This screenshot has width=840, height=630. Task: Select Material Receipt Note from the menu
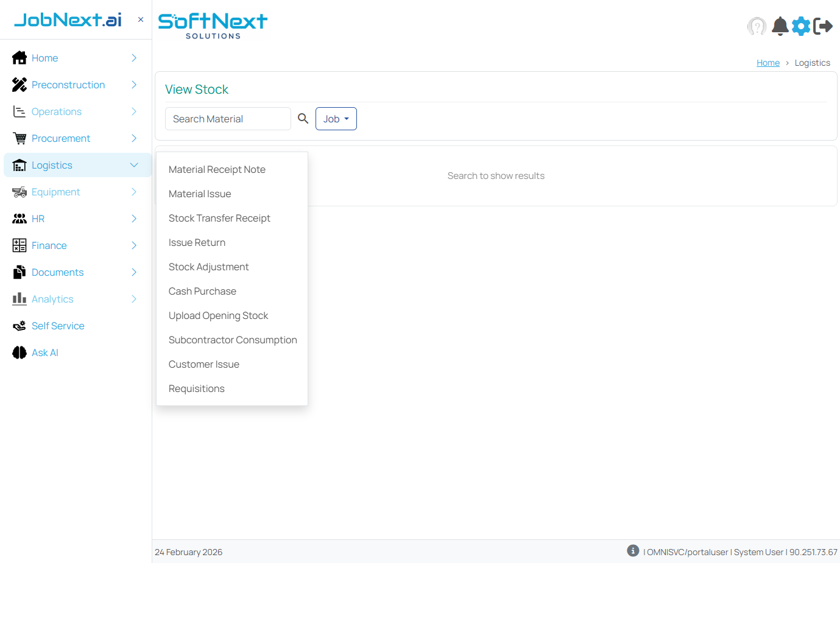[217, 169]
